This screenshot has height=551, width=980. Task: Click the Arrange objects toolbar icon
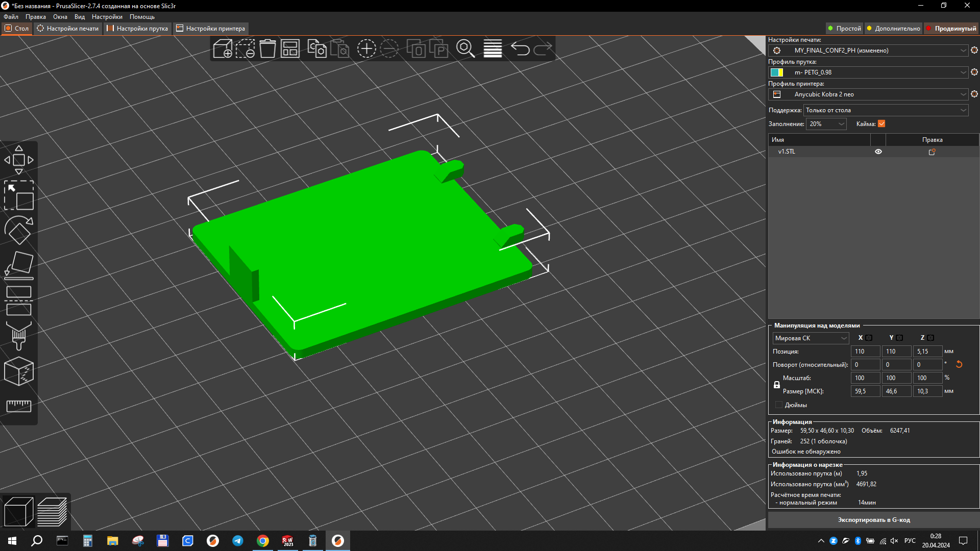(290, 49)
